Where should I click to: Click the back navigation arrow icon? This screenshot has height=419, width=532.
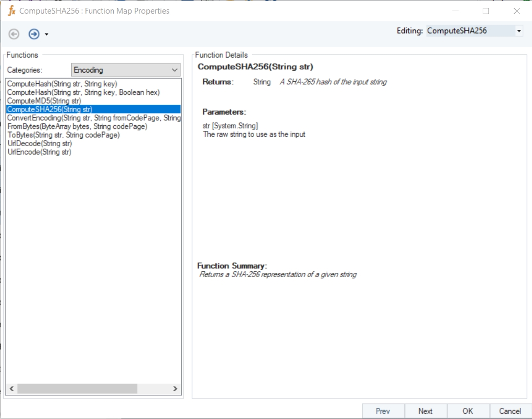click(x=14, y=34)
